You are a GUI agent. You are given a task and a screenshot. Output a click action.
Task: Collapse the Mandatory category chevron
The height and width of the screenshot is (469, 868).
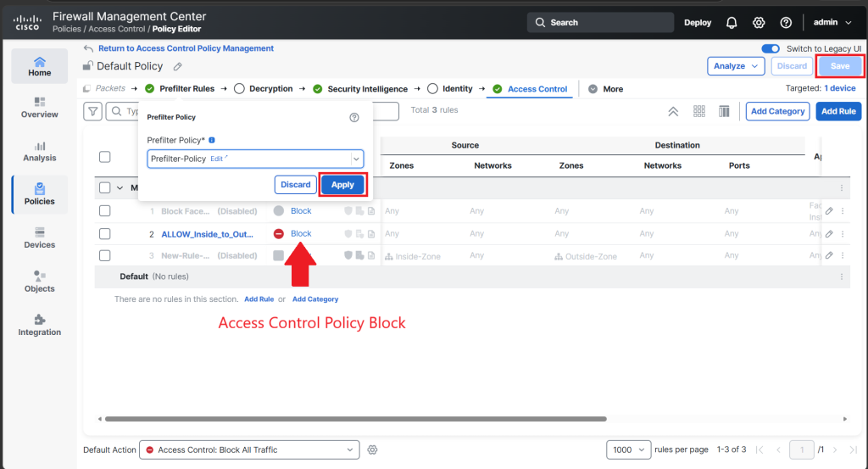point(120,187)
